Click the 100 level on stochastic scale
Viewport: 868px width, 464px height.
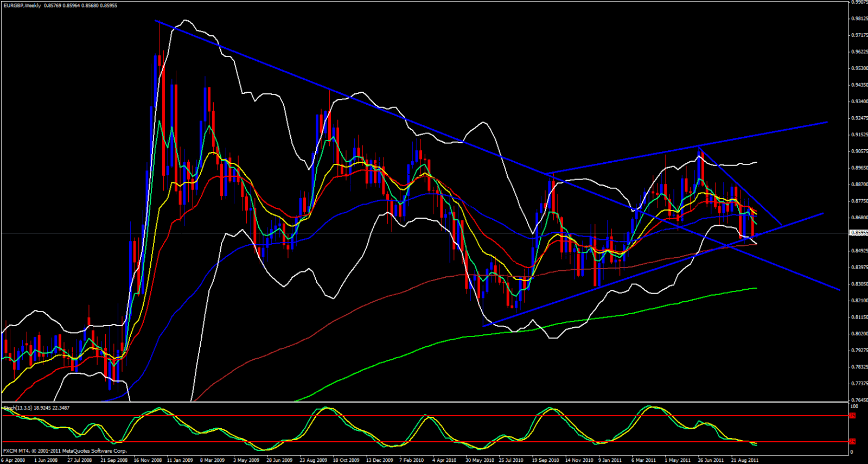pyautogui.click(x=854, y=406)
